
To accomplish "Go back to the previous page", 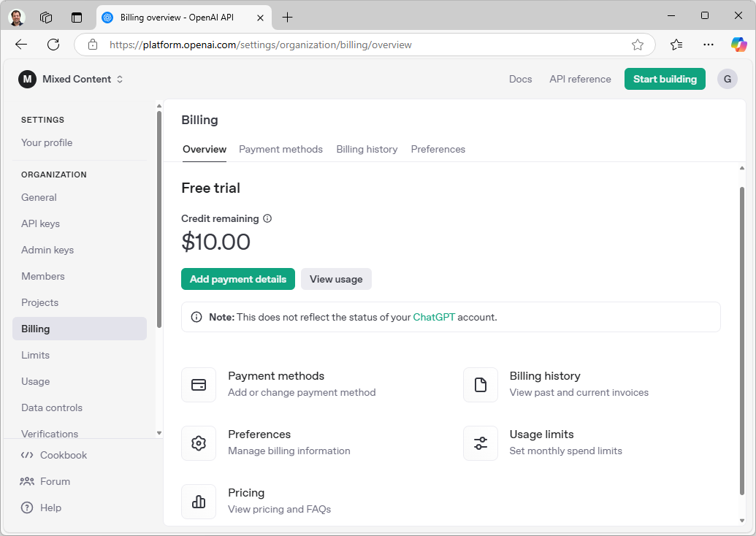I will click(21, 45).
